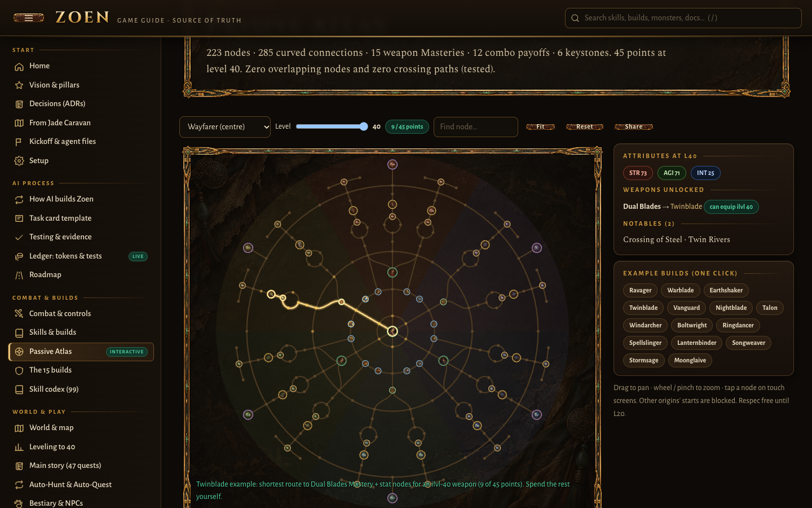Click the shield icon for The 15 builds
Image resolution: width=812 pixels, height=508 pixels.
pyautogui.click(x=19, y=370)
